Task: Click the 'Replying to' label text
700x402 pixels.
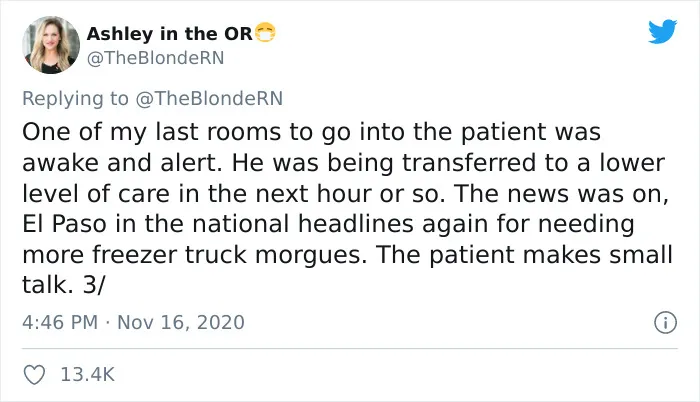Action: 75,99
